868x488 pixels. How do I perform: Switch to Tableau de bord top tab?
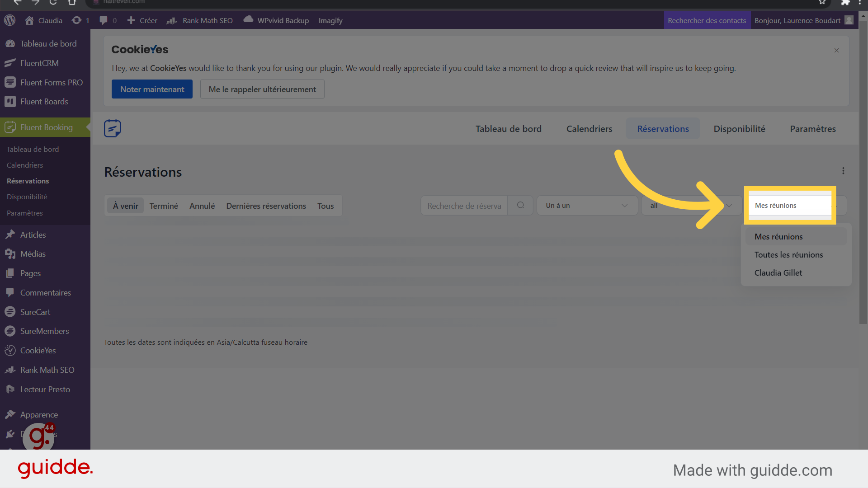click(x=508, y=129)
